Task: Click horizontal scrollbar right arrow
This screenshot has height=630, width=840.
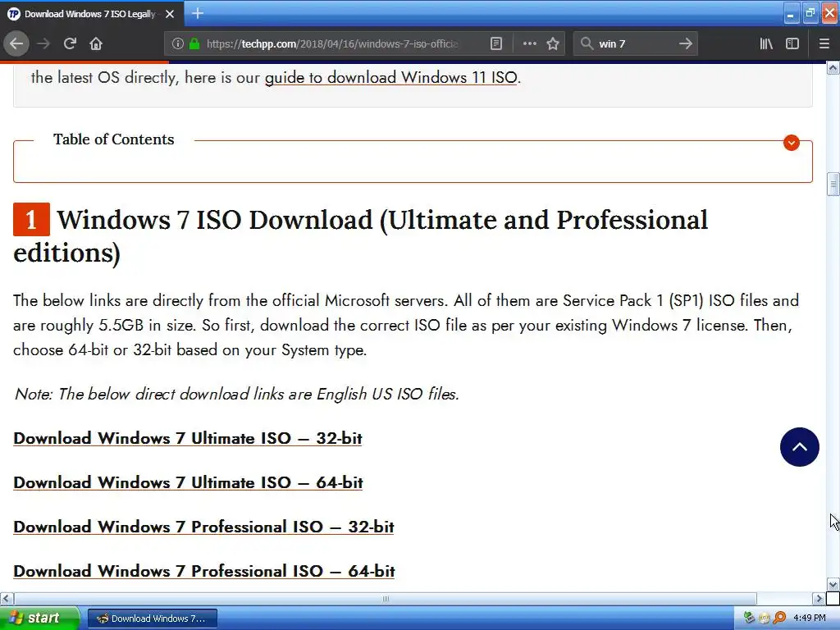Action: (818, 598)
